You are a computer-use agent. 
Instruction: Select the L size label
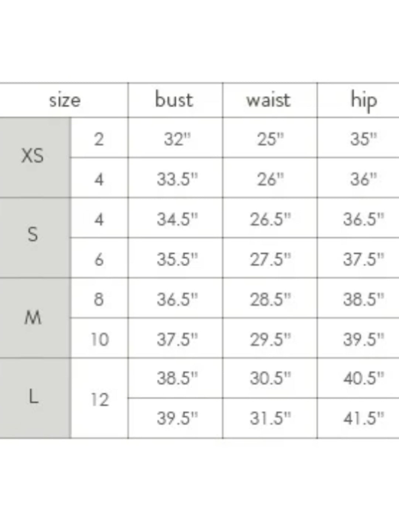(x=33, y=397)
